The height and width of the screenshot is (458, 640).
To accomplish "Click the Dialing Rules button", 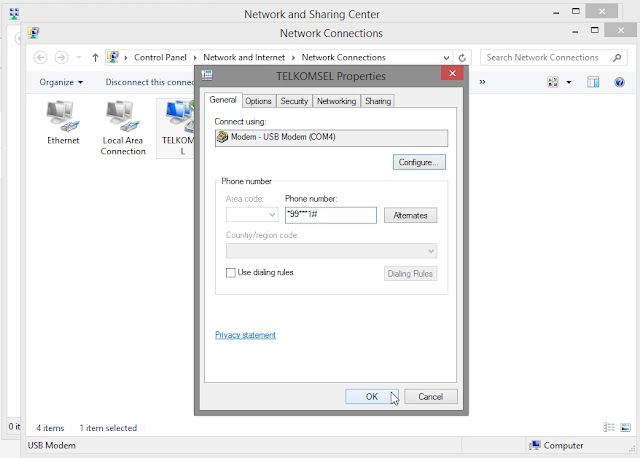I will (410, 273).
